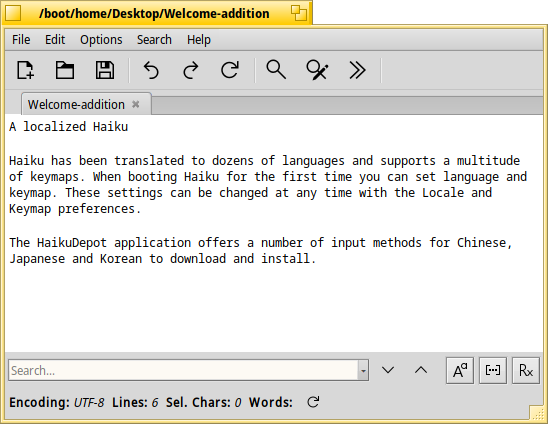The width and height of the screenshot is (548, 424).
Task: Toggle whole-word match search button
Action: [x=493, y=371]
